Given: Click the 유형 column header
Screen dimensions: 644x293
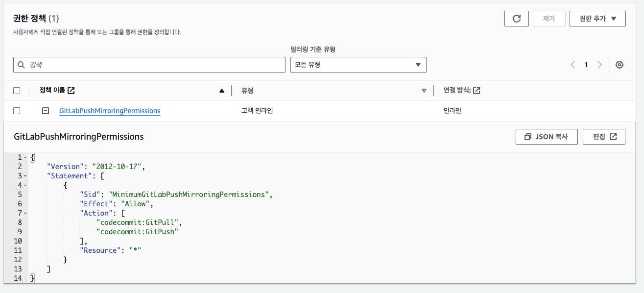Looking at the screenshot, I should coord(247,91).
